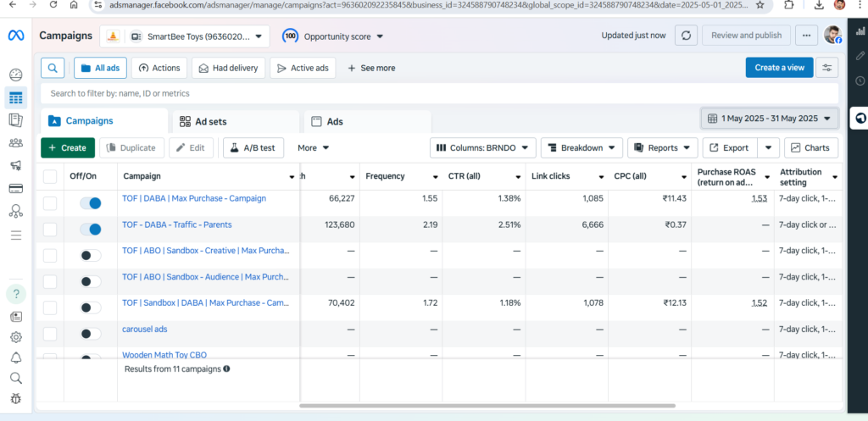This screenshot has width=868, height=421.
Task: Click the search magnifier icon in views bar
Action: click(53, 68)
